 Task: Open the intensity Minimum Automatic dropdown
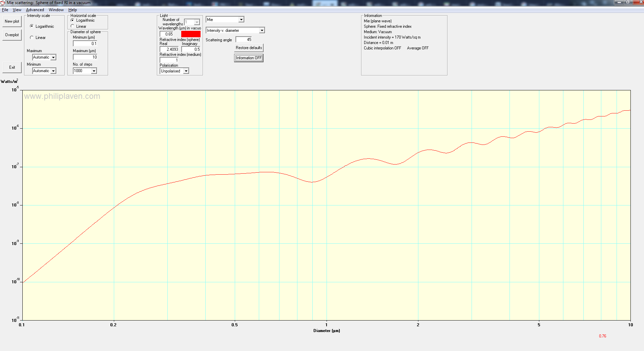[x=53, y=71]
